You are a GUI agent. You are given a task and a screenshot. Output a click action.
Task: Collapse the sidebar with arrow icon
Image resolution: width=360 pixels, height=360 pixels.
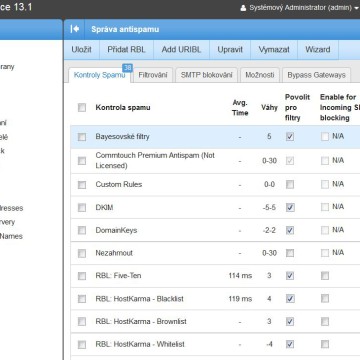tap(75, 29)
